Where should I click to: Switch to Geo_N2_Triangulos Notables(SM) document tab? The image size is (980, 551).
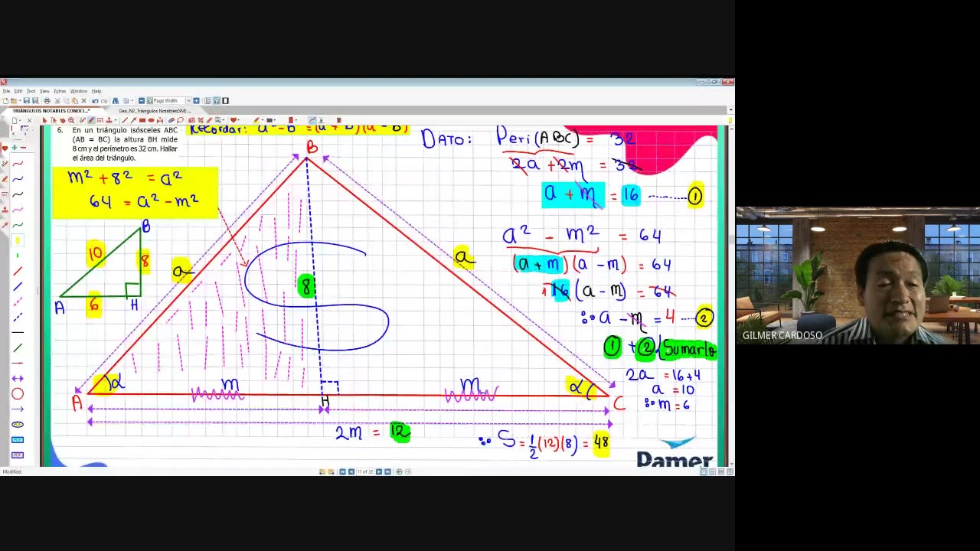[x=155, y=111]
